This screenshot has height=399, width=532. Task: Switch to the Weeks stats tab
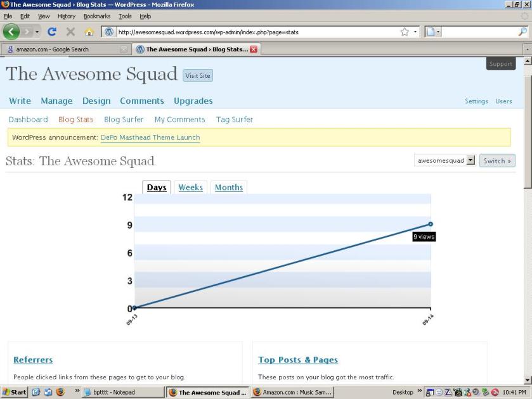pos(190,187)
